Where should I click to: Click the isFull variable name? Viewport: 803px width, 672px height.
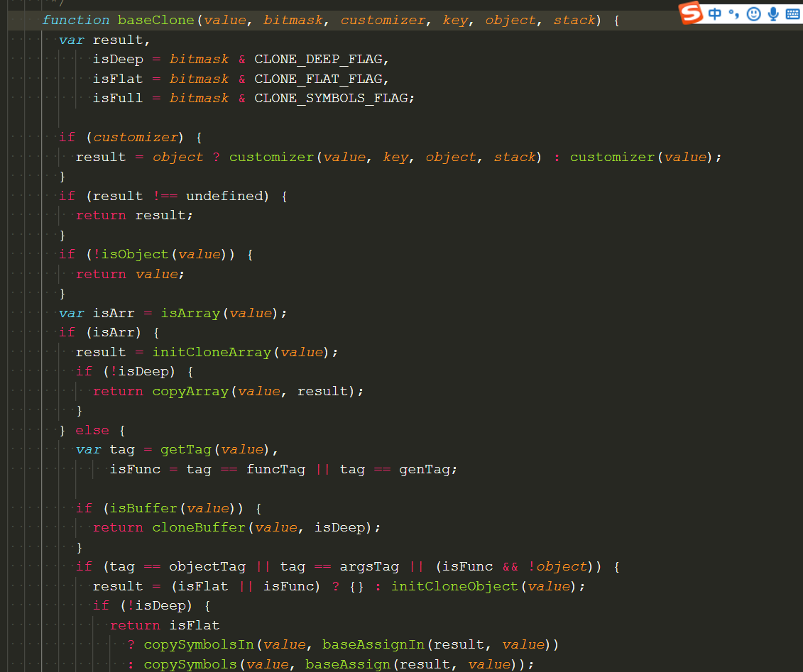click(x=118, y=98)
